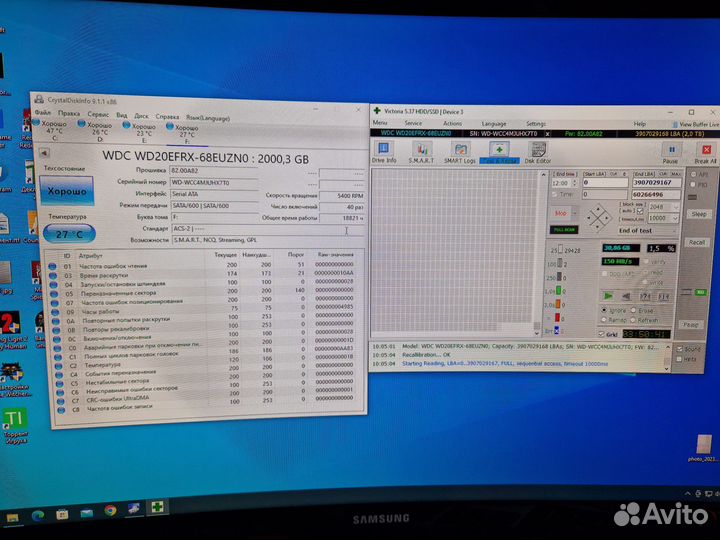This screenshot has height=540, width=720.
Task: Click the End LBA field 3907029167
Action: click(656, 183)
